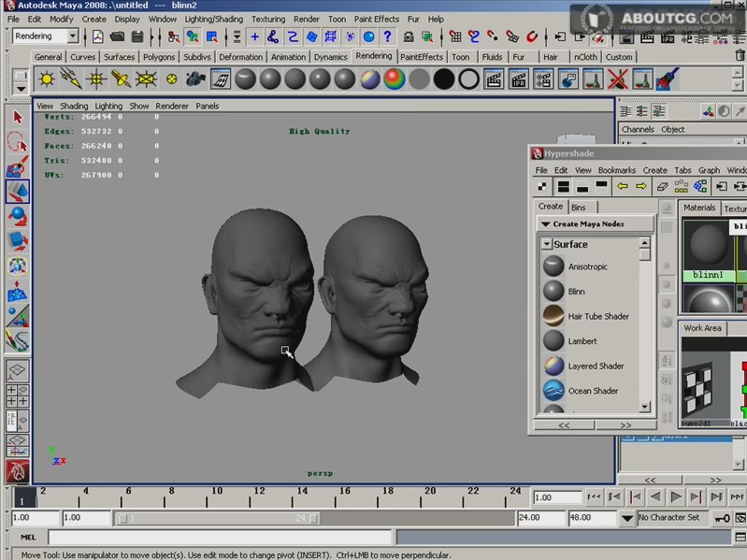Viewport: 747px width, 560px height.
Task: Switch to the Polygons shelf tab
Action: pyautogui.click(x=159, y=57)
